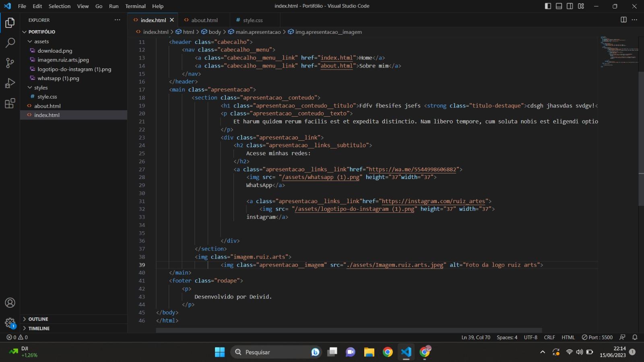Click main.apresentacao in the breadcrumb

point(258,32)
